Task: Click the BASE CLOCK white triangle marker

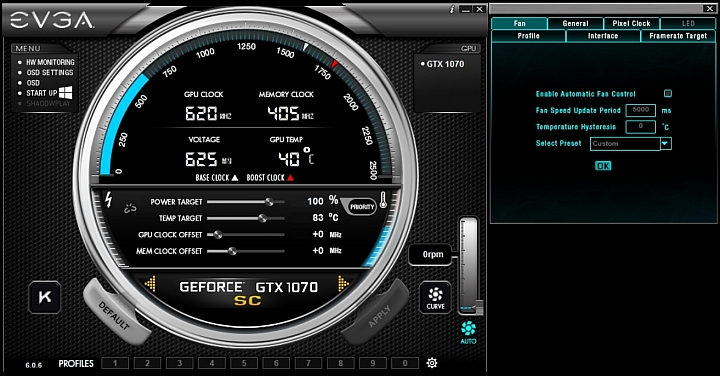Action: coord(235,178)
